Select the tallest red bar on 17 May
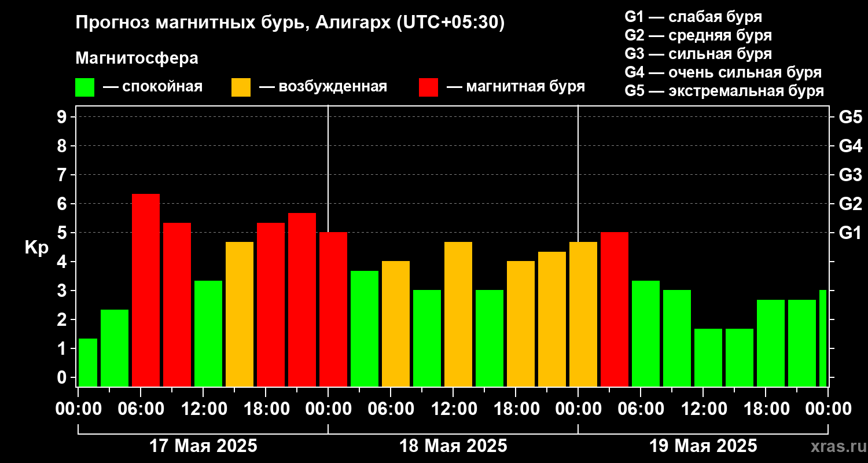The width and height of the screenshot is (868, 463). click(x=146, y=290)
